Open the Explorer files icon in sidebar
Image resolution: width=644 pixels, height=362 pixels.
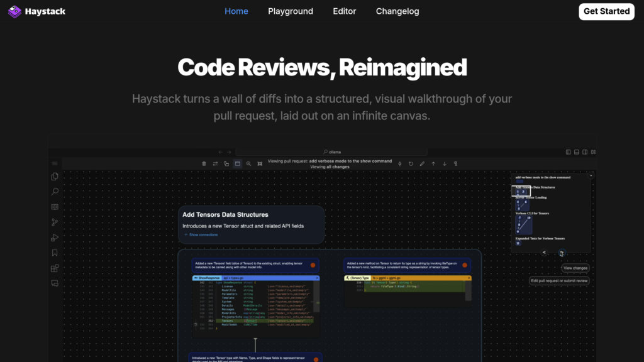pyautogui.click(x=55, y=177)
